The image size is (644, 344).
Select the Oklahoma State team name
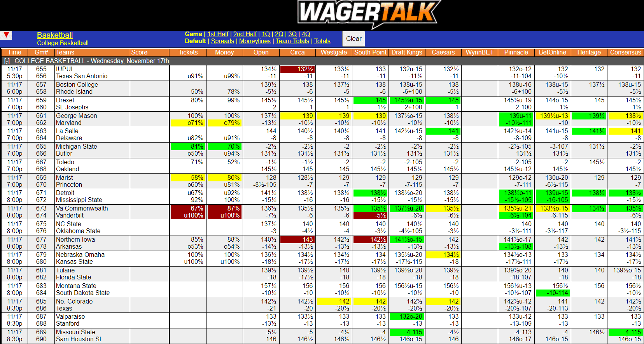coord(78,231)
